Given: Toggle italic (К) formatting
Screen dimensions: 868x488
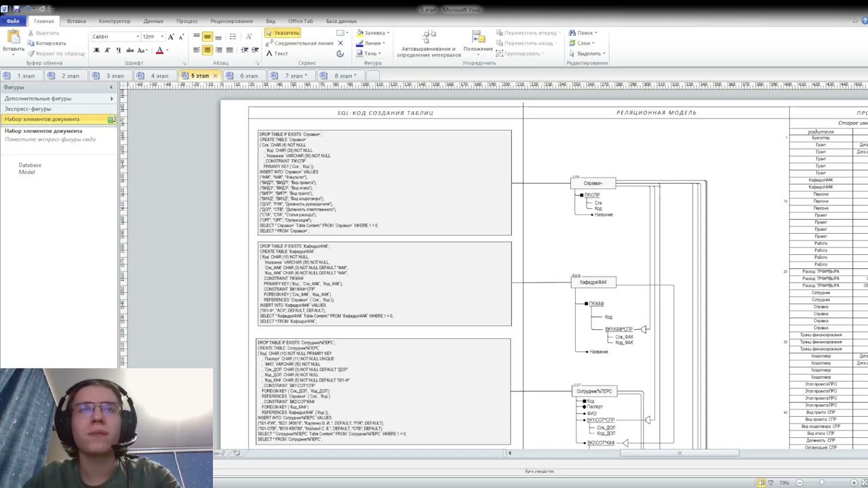Looking at the screenshot, I should click(x=107, y=50).
